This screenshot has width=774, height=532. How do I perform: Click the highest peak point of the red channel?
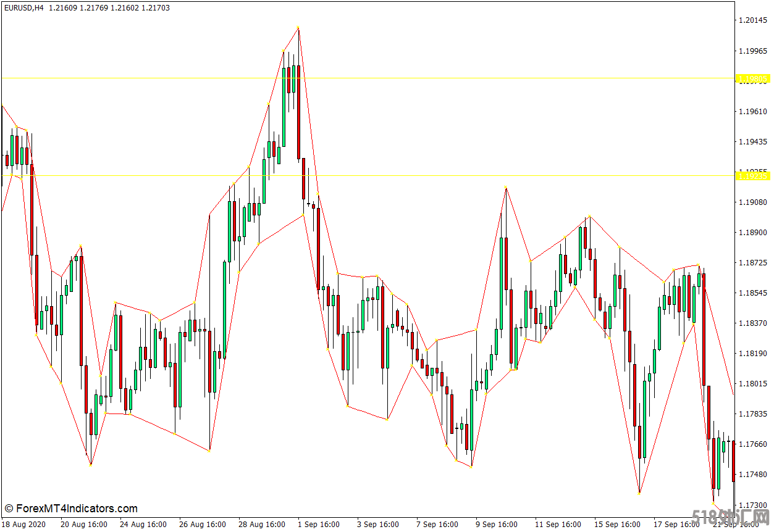coord(298,28)
